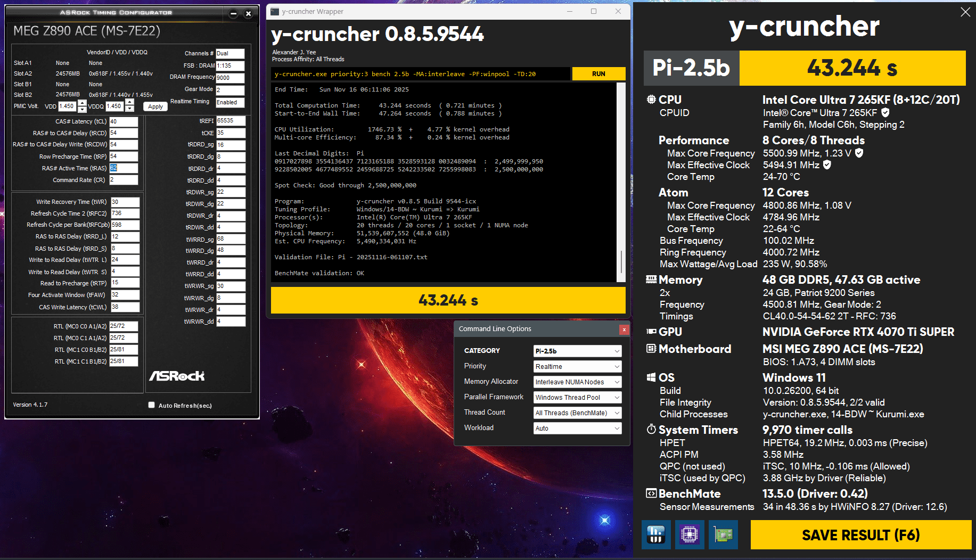Screen dimensions: 976x560
Task: Close the BenchMate result panel
Action: click(x=965, y=12)
